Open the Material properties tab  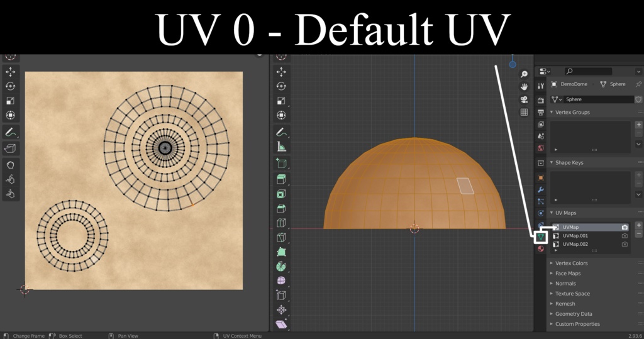tap(540, 248)
